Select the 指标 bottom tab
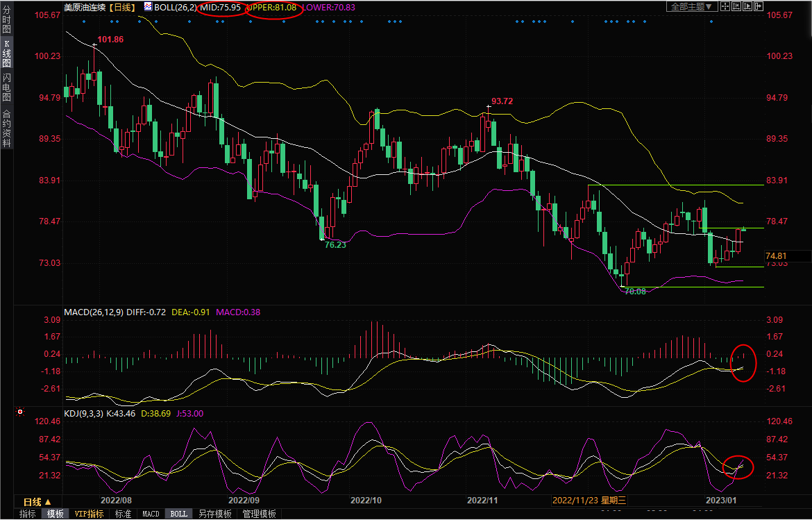 (x=28, y=514)
